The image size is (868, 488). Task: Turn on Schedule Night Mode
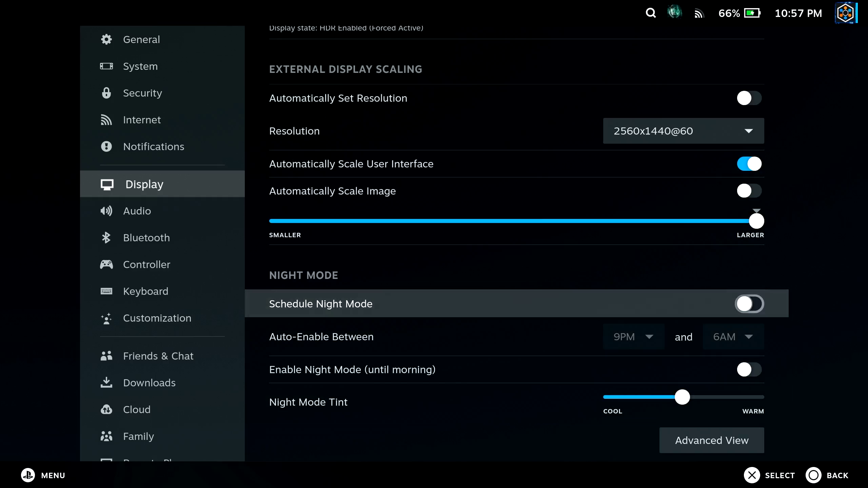[749, 304]
